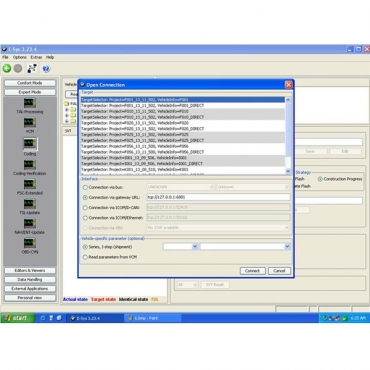
Task: Click the third quick launch icon on taskbar
Action: [x=59, y=318]
